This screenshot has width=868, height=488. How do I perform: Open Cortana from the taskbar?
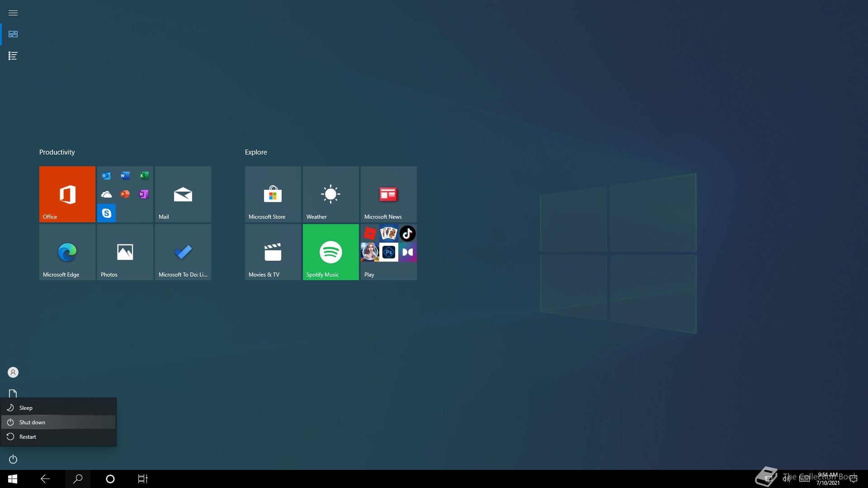coord(110,479)
